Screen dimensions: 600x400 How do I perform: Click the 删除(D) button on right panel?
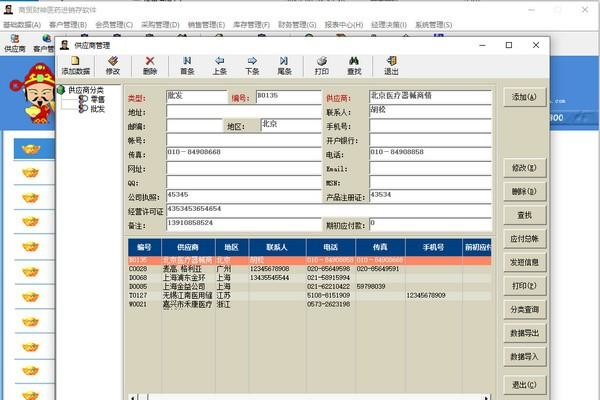524,191
